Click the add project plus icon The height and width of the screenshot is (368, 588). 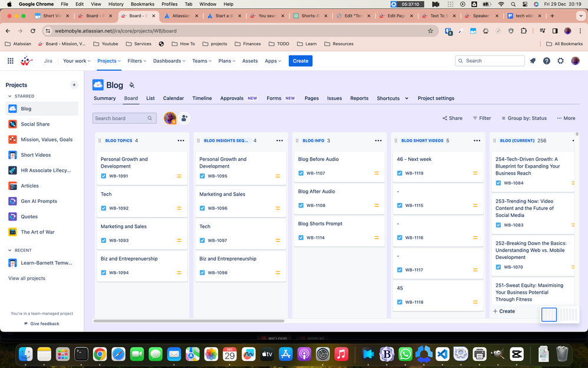click(x=74, y=85)
